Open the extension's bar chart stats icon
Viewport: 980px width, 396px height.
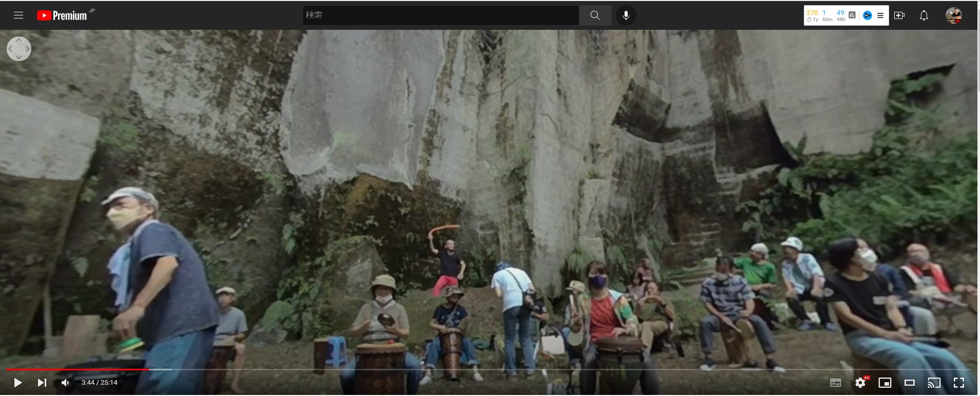coord(852,15)
